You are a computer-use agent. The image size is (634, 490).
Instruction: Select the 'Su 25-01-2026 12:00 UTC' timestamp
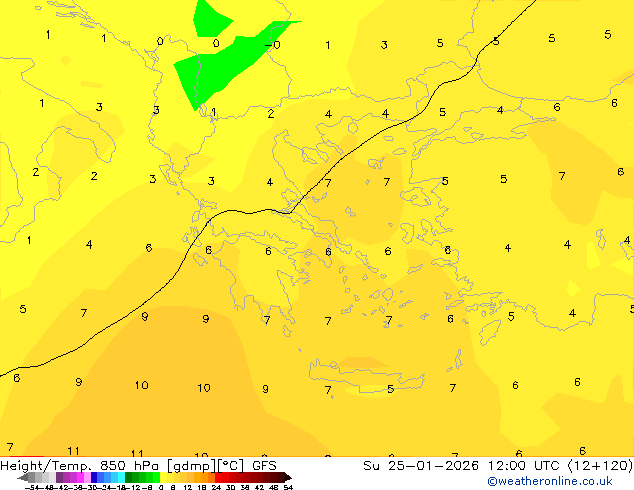coord(463,466)
